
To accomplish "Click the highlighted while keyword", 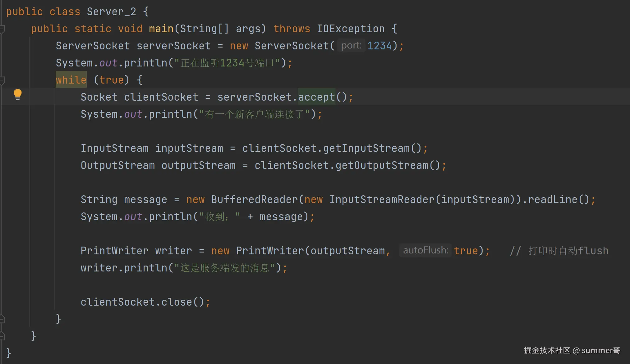I will [71, 80].
